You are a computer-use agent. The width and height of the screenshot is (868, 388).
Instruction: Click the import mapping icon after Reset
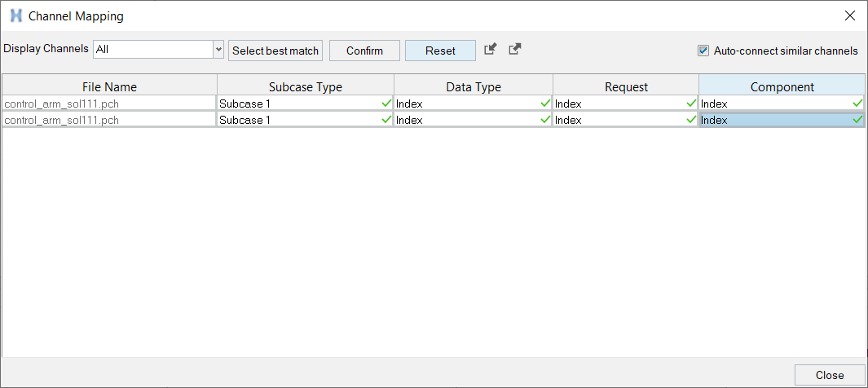pos(490,49)
